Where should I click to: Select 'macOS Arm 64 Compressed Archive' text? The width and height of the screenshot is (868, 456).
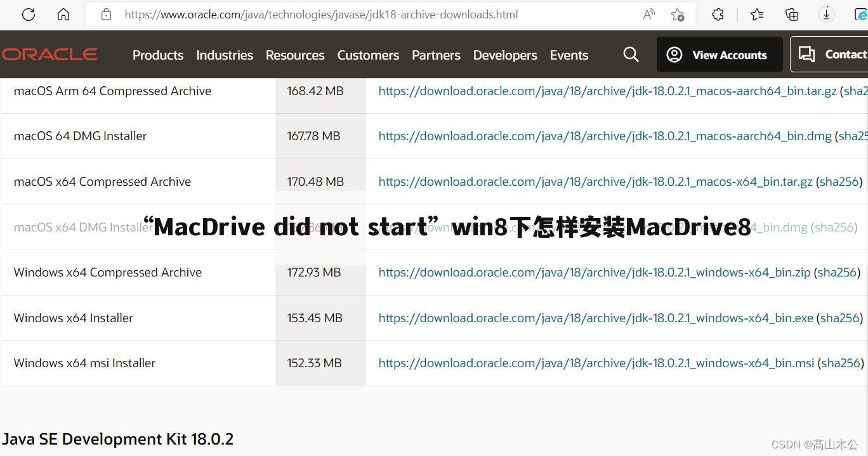click(x=112, y=91)
